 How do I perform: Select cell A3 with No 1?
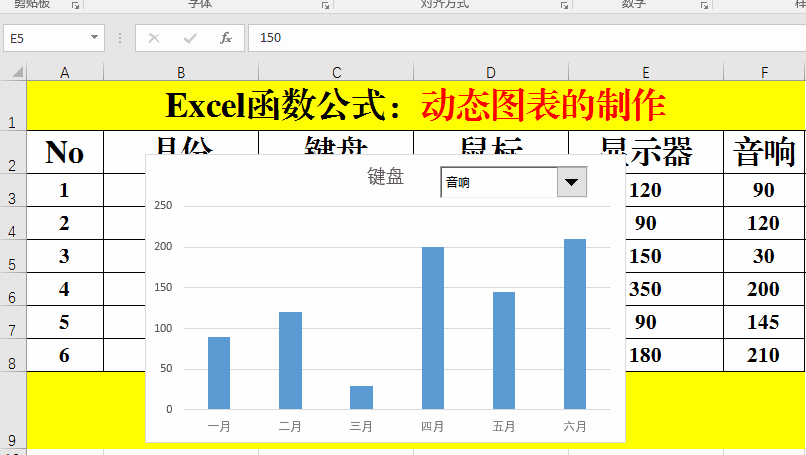(x=65, y=190)
